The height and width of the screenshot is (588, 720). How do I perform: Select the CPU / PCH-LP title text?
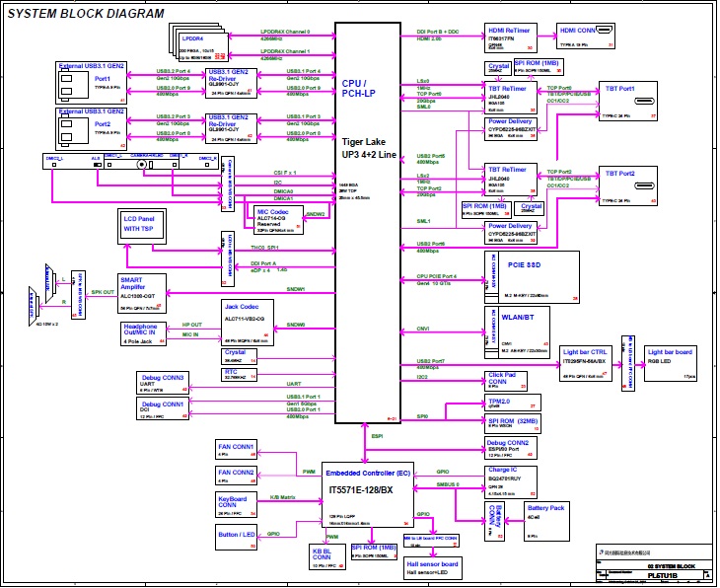358,88
